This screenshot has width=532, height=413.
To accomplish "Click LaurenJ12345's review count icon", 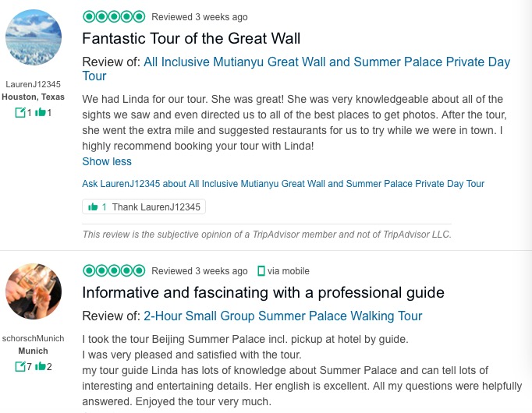I will point(21,113).
